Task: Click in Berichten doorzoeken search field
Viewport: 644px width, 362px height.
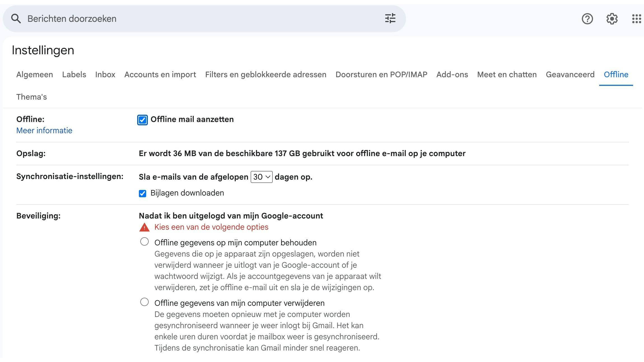Action: point(196,19)
